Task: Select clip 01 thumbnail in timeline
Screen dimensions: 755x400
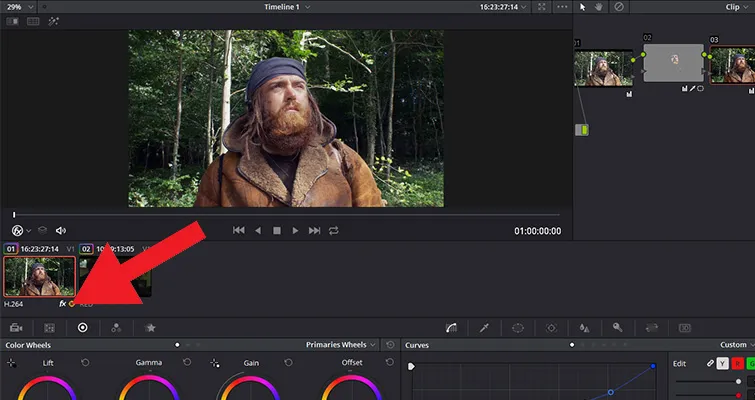Action: 40,276
